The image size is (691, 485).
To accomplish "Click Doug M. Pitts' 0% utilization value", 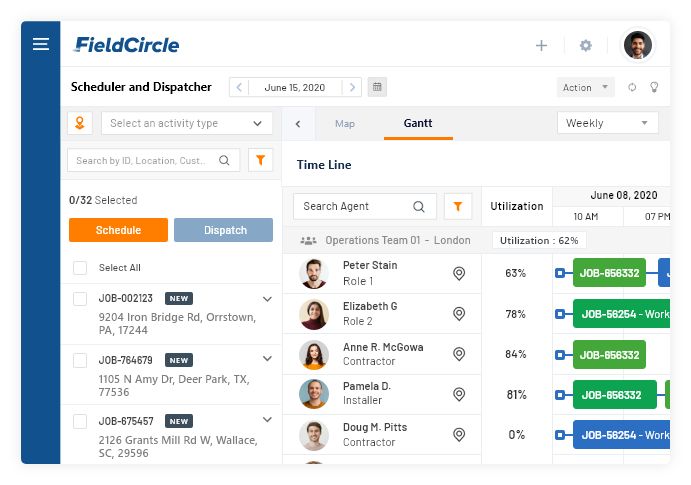I will pyautogui.click(x=516, y=435).
